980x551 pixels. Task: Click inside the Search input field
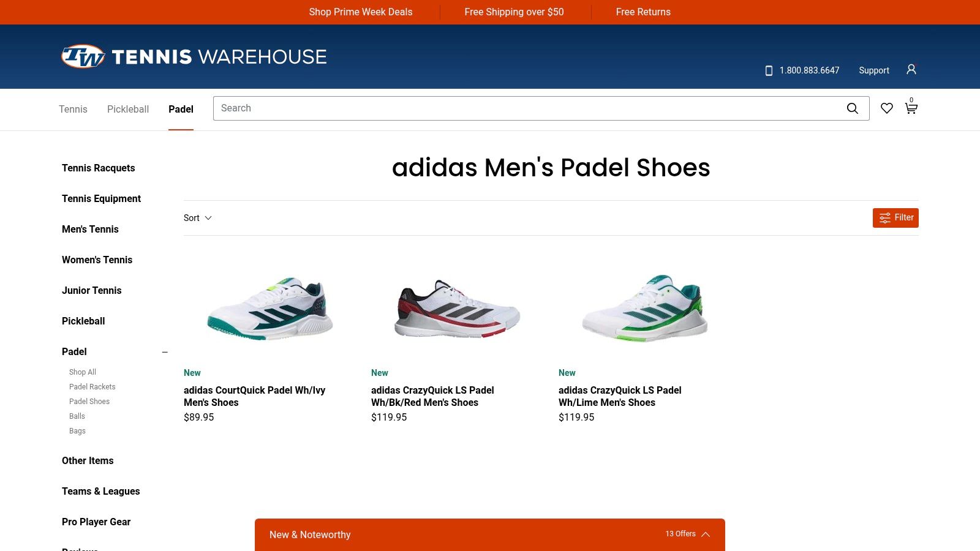527,108
